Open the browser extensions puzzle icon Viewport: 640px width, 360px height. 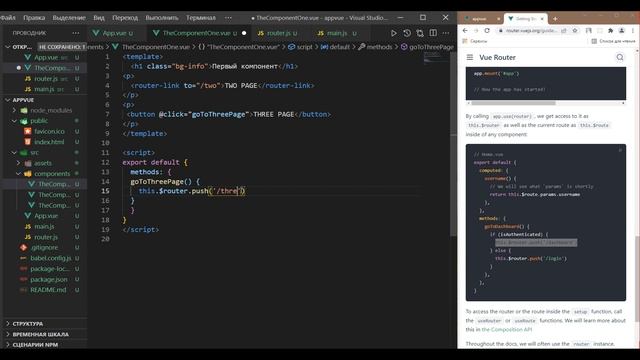click(611, 31)
